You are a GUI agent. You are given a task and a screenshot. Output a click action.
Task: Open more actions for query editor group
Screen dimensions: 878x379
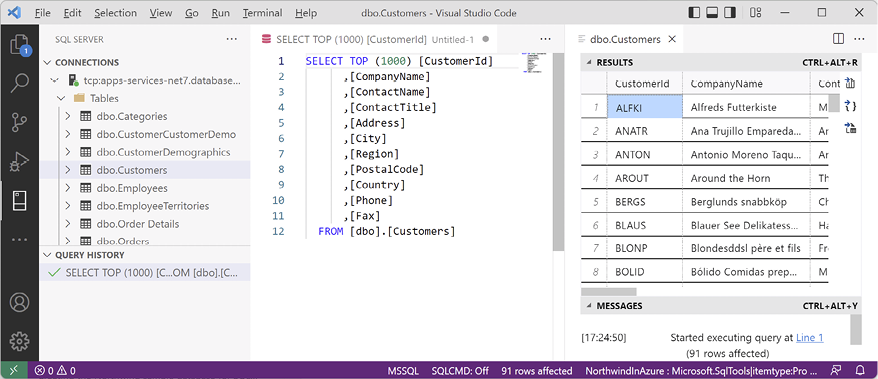pyautogui.click(x=545, y=39)
